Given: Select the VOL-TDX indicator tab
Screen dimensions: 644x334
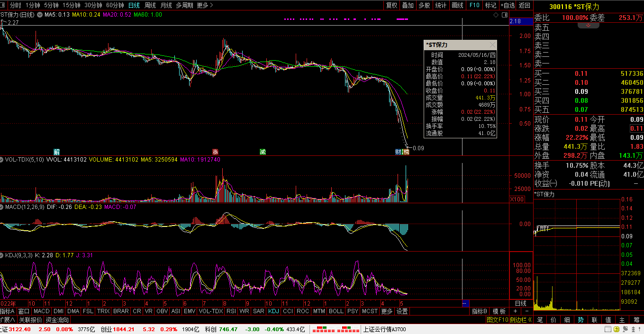Looking at the screenshot, I should click(210, 311).
